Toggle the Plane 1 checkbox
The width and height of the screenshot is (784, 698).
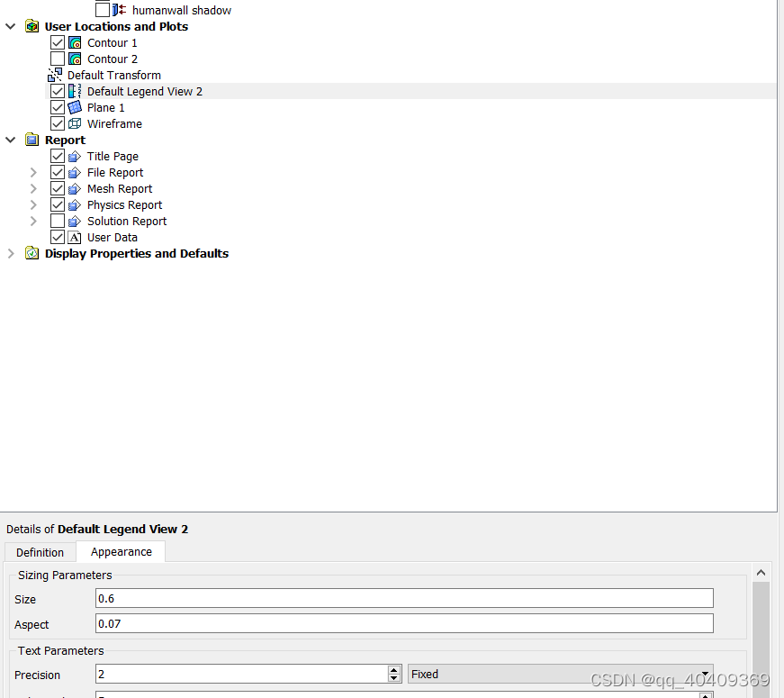[x=58, y=107]
